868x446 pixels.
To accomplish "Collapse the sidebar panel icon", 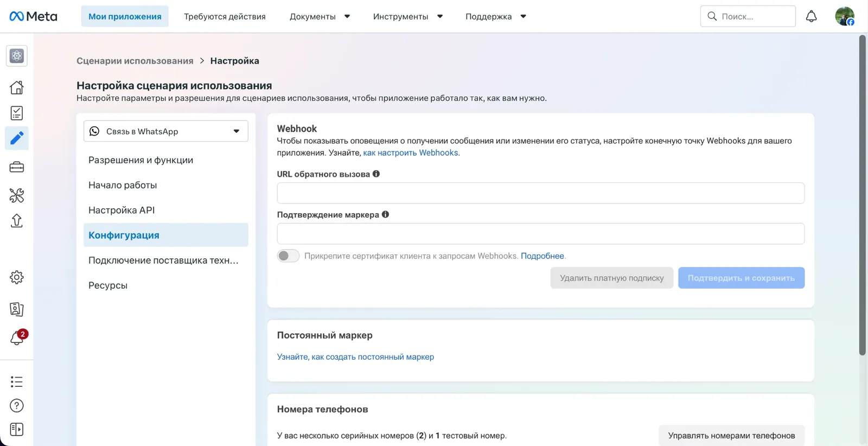I will pyautogui.click(x=17, y=430).
